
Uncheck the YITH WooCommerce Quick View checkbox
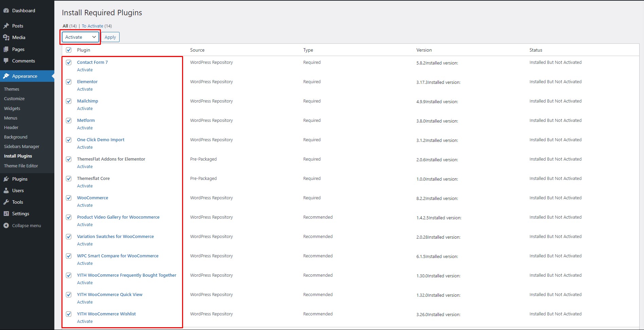pyautogui.click(x=69, y=295)
